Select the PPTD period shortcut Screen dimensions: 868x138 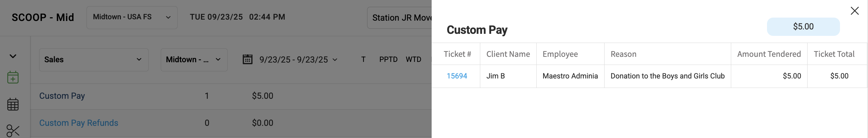(x=388, y=60)
